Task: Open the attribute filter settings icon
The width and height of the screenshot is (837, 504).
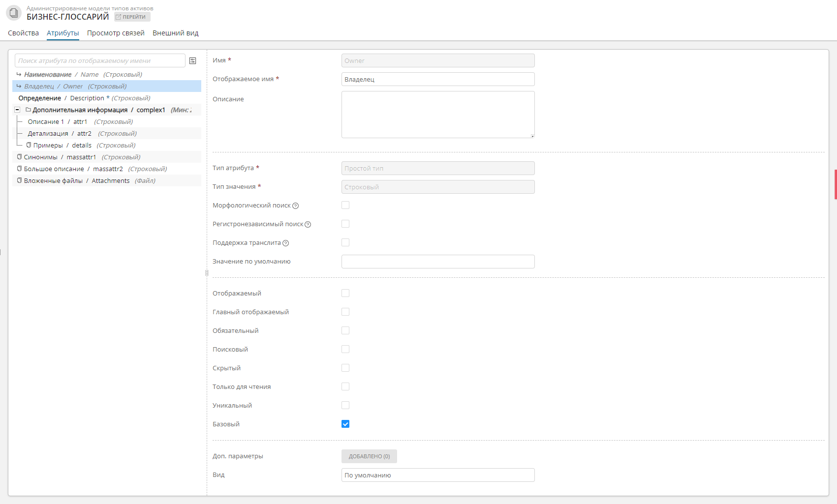Action: click(193, 60)
